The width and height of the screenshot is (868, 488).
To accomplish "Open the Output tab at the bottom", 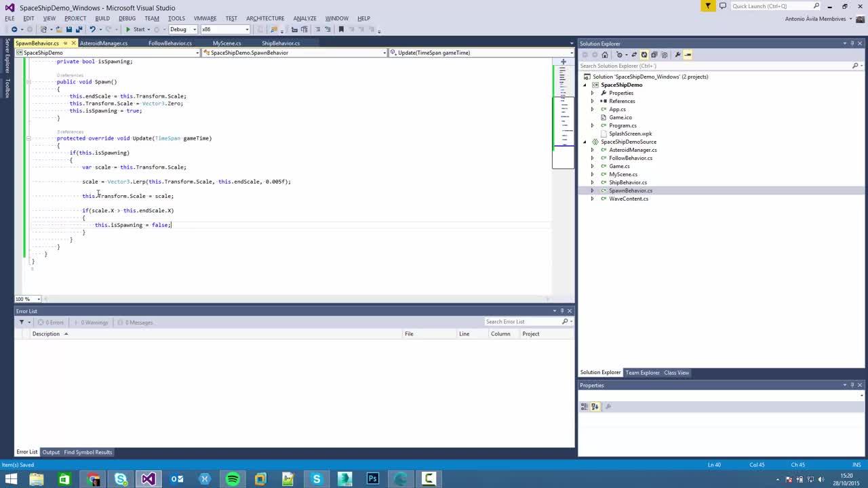I will click(x=50, y=451).
